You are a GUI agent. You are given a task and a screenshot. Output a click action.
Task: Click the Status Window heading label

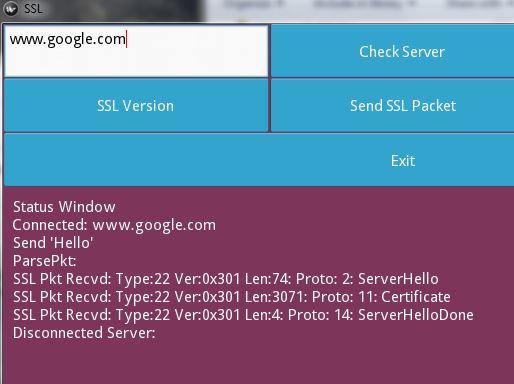coord(64,207)
